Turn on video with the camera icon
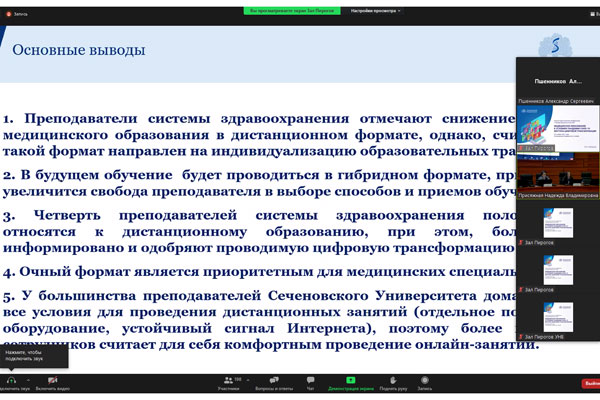600x400 pixels. 52,380
